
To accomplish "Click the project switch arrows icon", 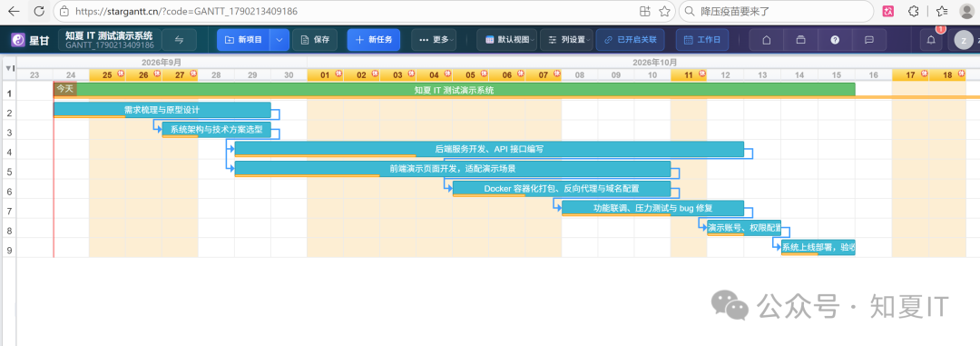I will (179, 40).
